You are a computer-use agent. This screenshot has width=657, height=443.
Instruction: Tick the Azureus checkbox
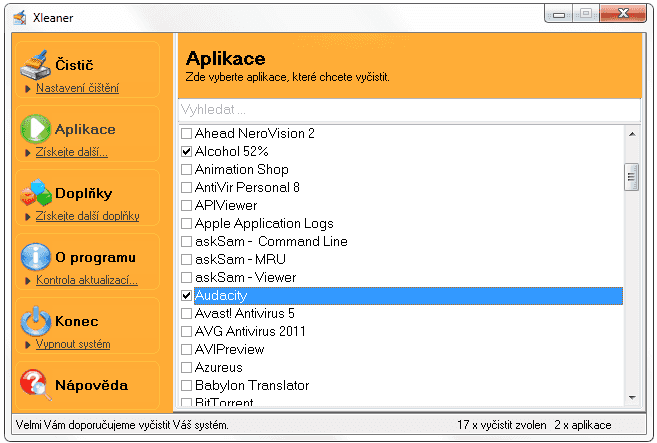[186, 368]
